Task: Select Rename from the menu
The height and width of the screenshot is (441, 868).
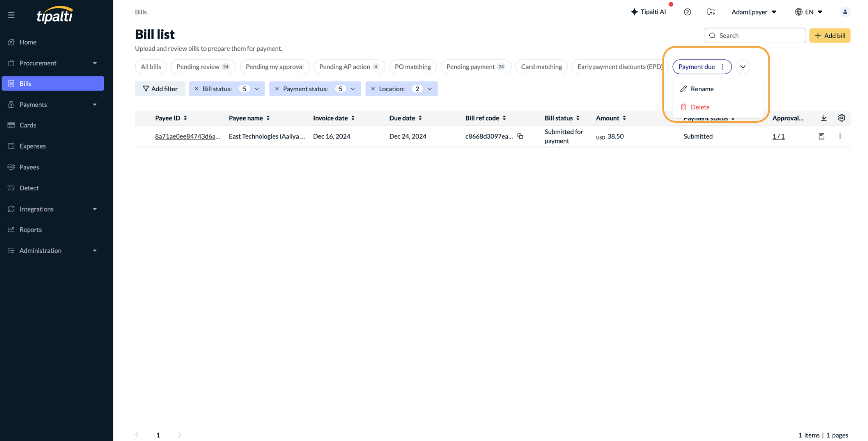Action: 718,89
